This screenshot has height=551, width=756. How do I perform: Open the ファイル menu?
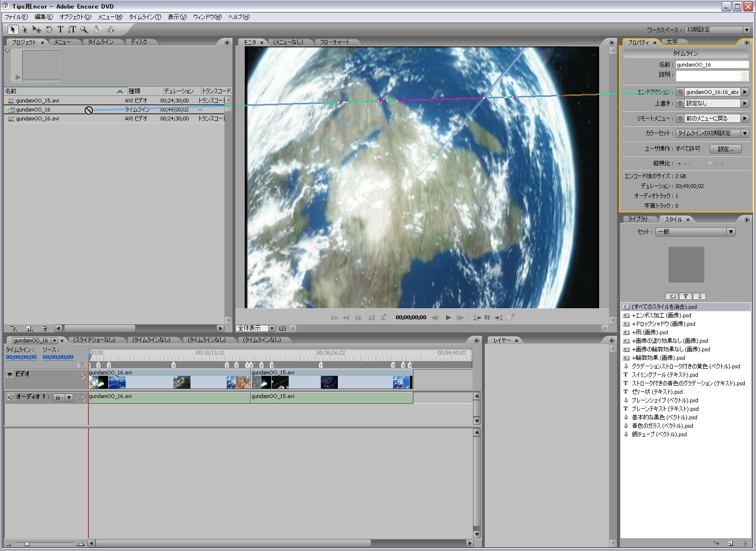16,17
